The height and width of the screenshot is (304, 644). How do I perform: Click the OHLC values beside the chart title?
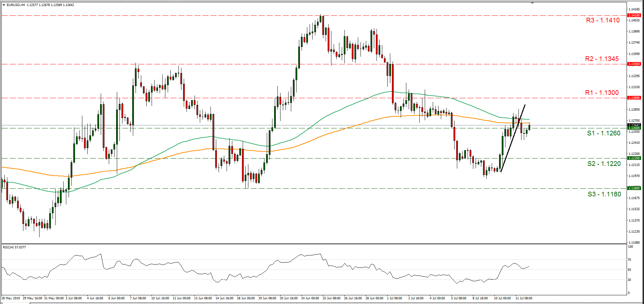(50, 5)
